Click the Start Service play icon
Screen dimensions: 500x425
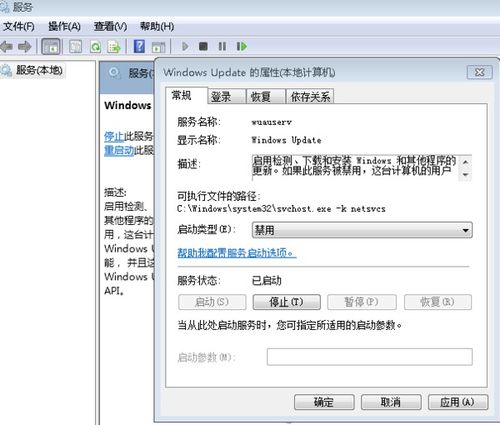coord(185,46)
